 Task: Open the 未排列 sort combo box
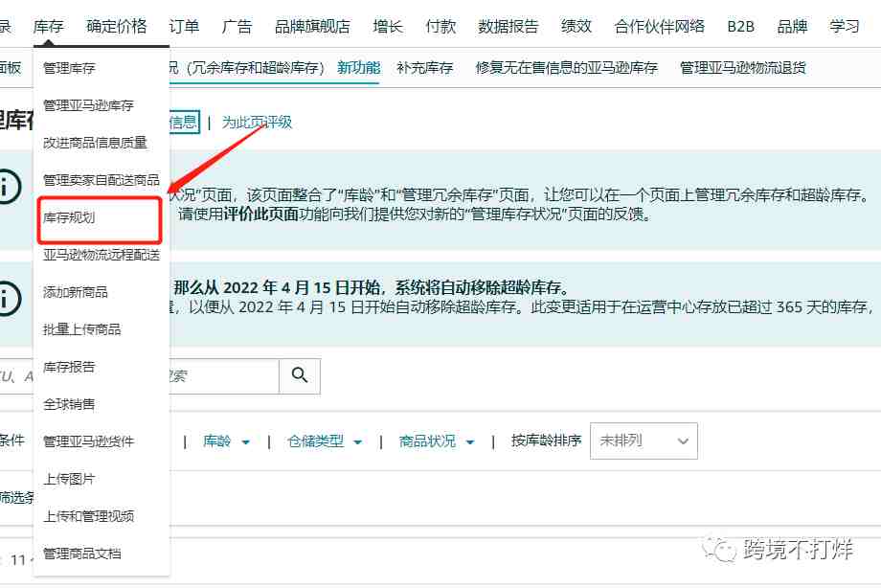click(644, 441)
